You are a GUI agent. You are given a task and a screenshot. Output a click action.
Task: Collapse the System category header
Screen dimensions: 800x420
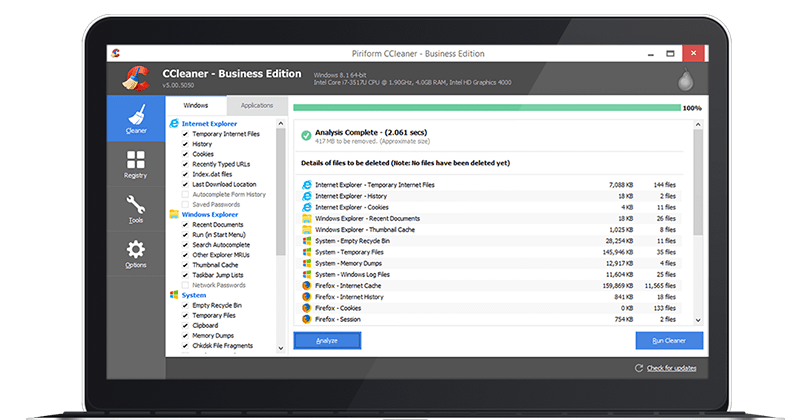(x=194, y=295)
